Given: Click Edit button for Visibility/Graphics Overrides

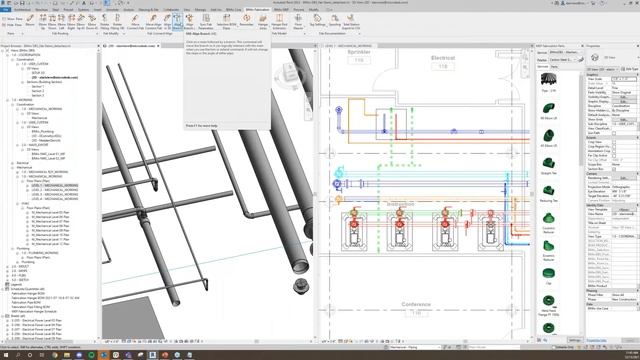Looking at the screenshot, I should tap(623, 97).
